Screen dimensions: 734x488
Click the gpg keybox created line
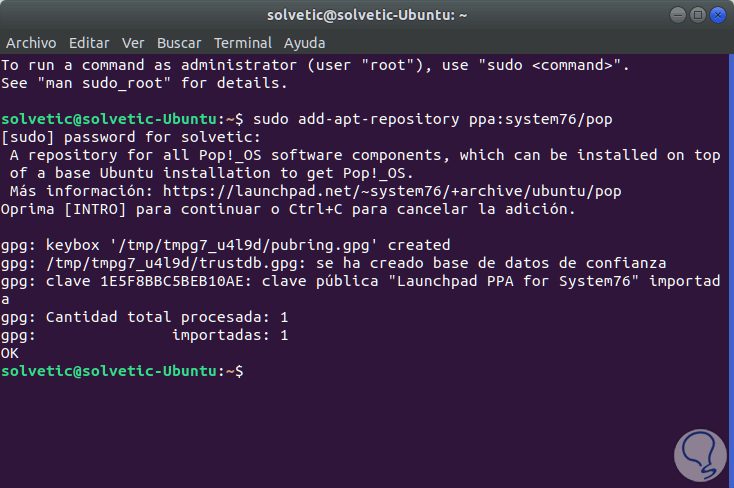tap(226, 245)
